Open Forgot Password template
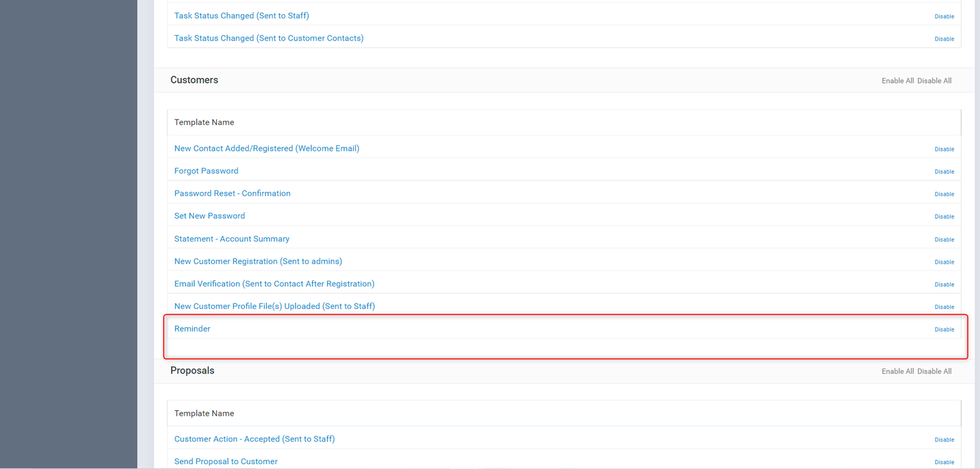The image size is (980, 469). pos(206,171)
